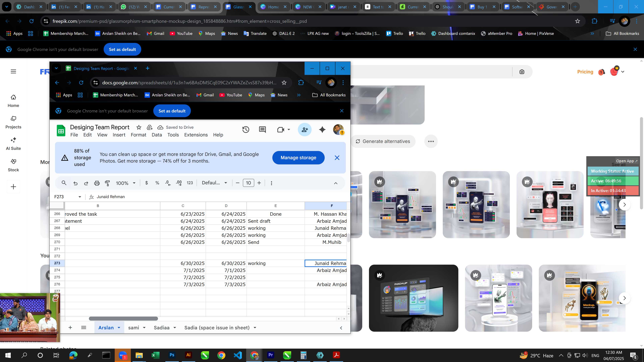Image resolution: width=644 pixels, height=362 pixels.
Task: Open the three-dots more options on Freepik
Action: pyautogui.click(x=431, y=141)
